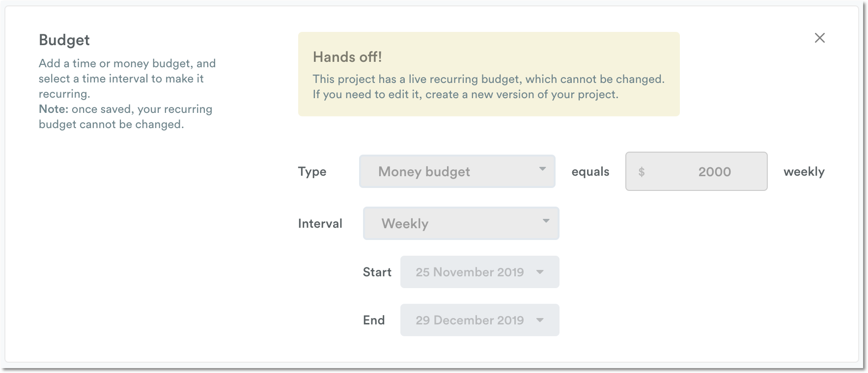Close the Budget dialog with the X icon
This screenshot has width=868, height=373.
[819, 38]
